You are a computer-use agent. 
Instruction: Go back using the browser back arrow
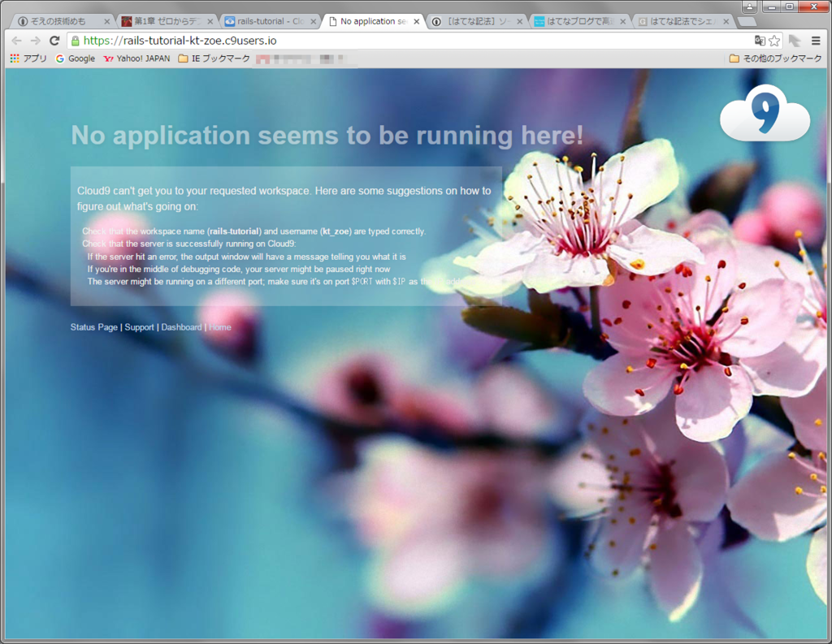click(16, 41)
